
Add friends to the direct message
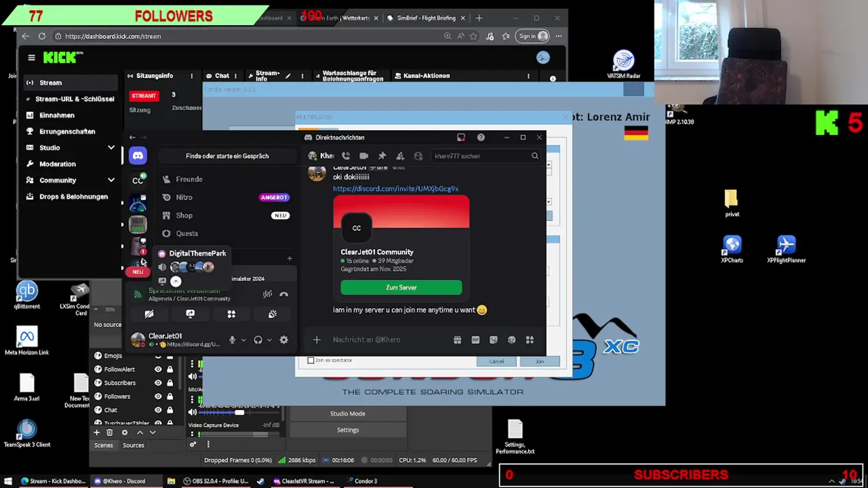pos(400,156)
